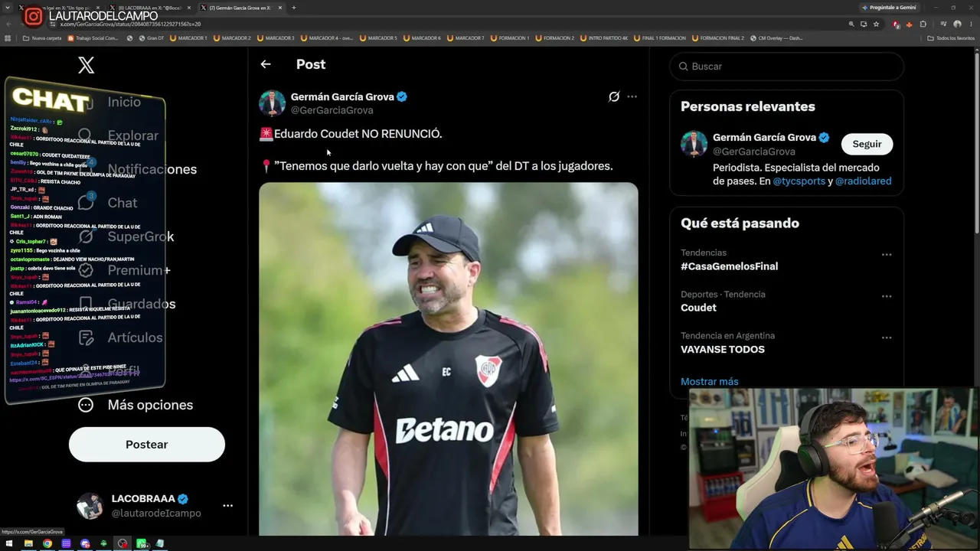The image size is (980, 551).
Task: Click Pregúntale a Gemini button
Action: click(889, 8)
